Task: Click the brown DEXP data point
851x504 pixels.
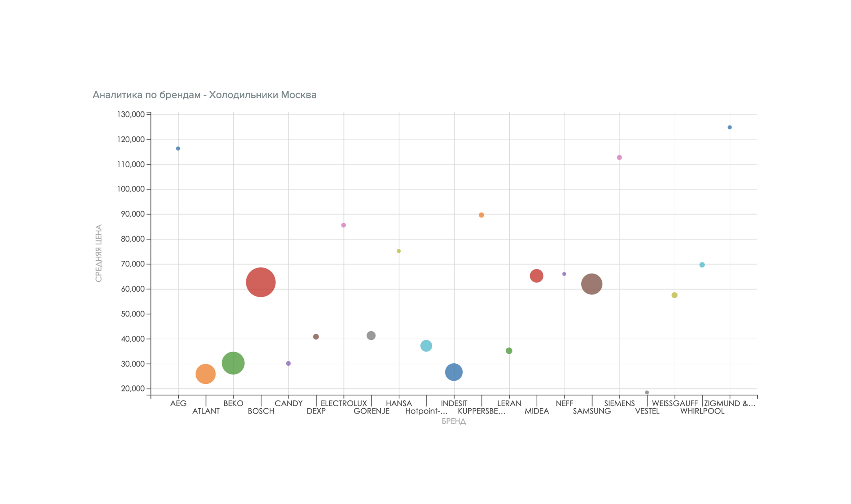Action: [x=316, y=337]
